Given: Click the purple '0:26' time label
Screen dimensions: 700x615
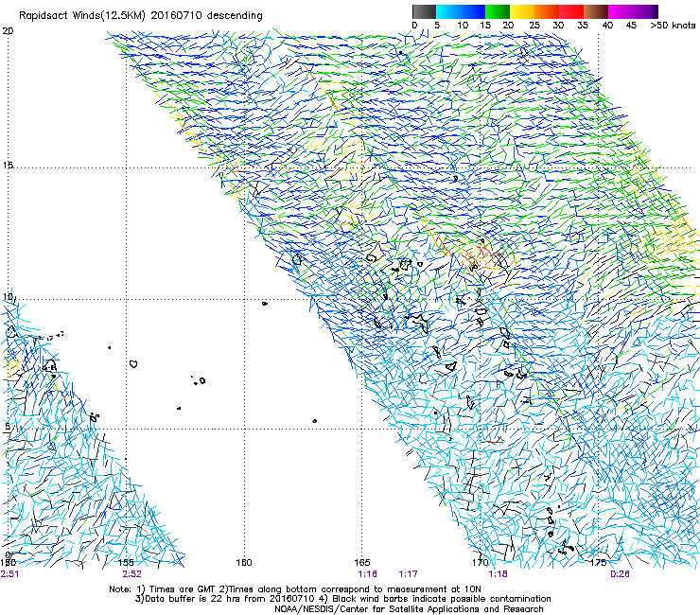Looking at the screenshot, I should [x=620, y=574].
